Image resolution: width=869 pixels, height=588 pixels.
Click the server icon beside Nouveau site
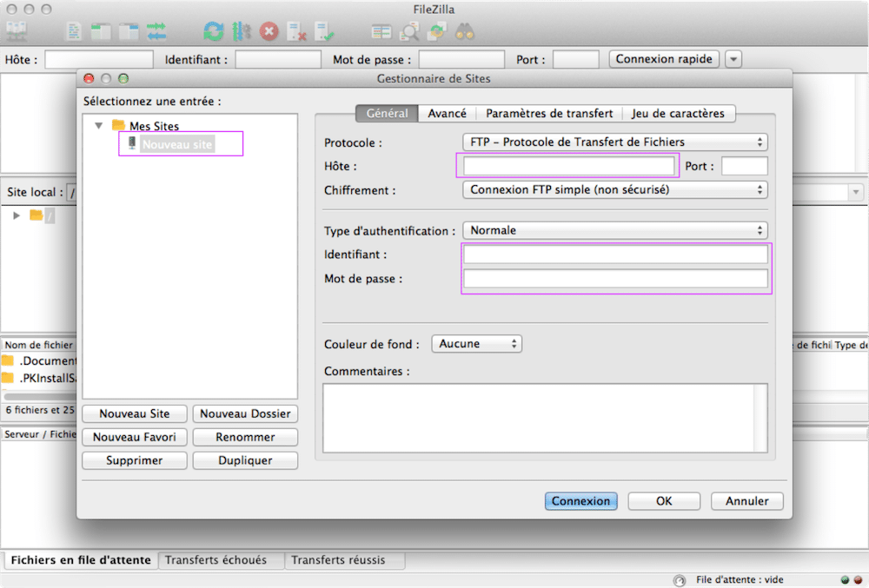[x=132, y=143]
